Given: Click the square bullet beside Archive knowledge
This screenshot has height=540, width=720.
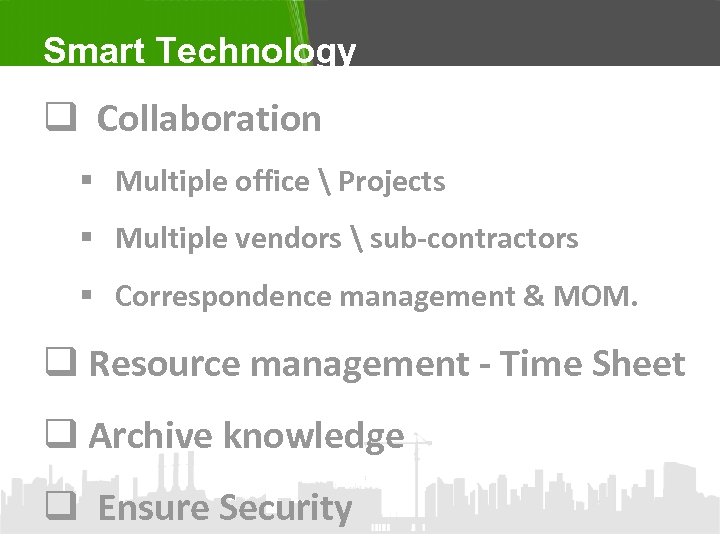Looking at the screenshot, I should point(56,437).
